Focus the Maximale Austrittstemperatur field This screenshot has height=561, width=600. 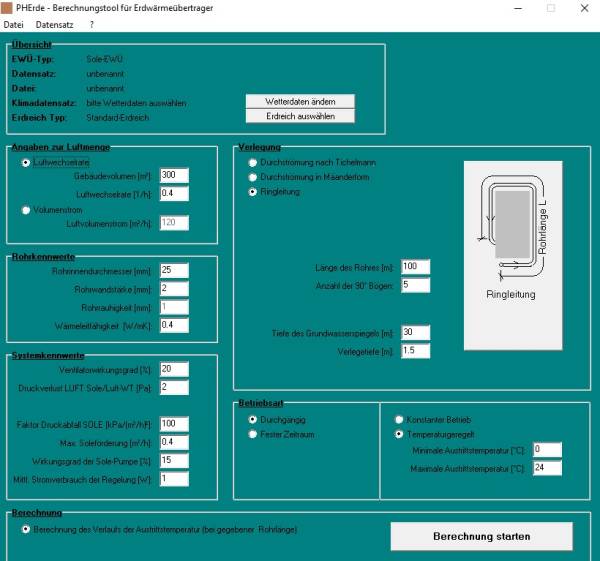click(547, 468)
